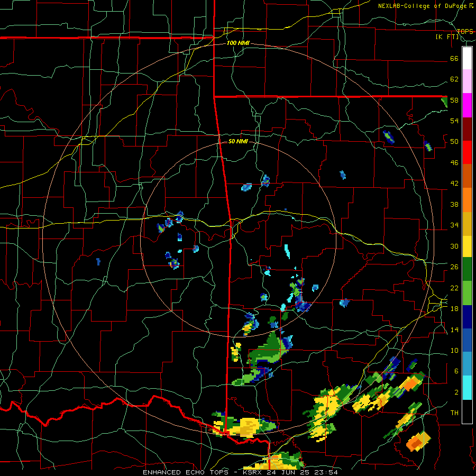This screenshot has width=476, height=476.
Task: Click the legend value 30
Action: [x=454, y=246]
